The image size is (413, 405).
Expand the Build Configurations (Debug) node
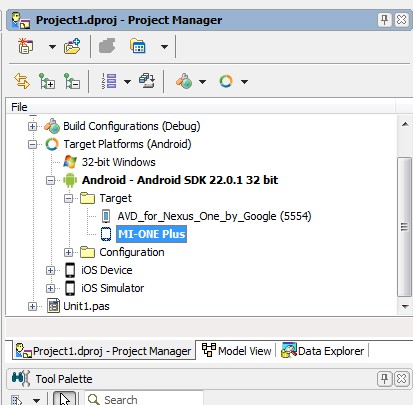pyautogui.click(x=32, y=126)
